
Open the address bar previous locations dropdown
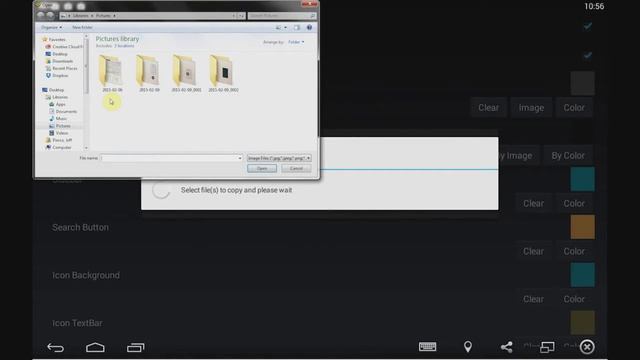(234, 16)
